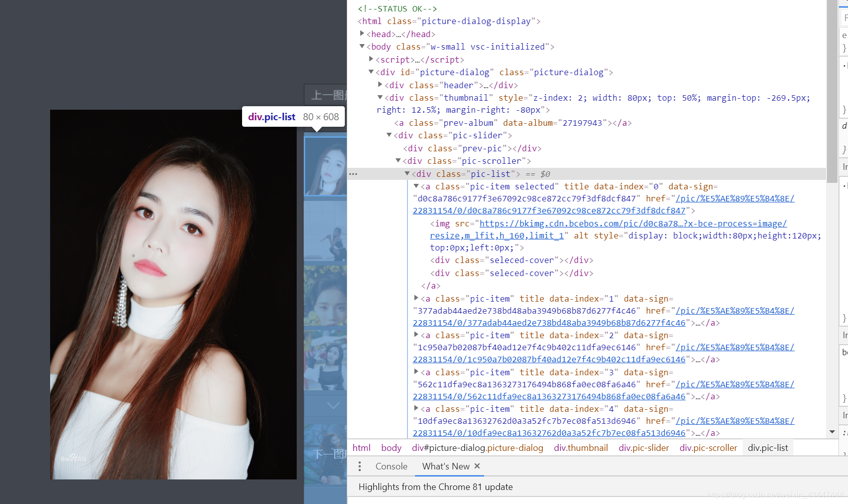The width and height of the screenshot is (848, 504).
Task: Click the large portrait photo
Action: pos(173,295)
